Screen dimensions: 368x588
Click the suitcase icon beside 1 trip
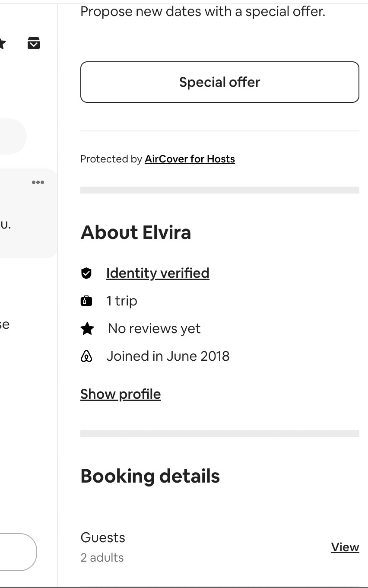tap(86, 301)
